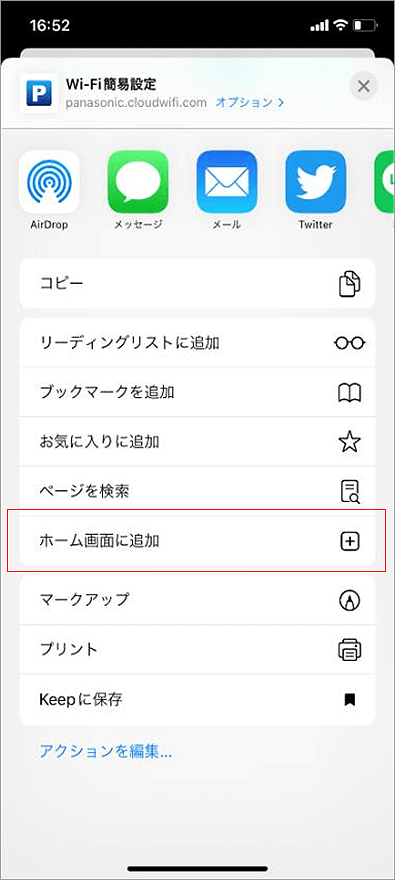Select ブックマークを追加 menu entry
Image resolution: width=395 pixels, height=880 pixels.
point(198,392)
